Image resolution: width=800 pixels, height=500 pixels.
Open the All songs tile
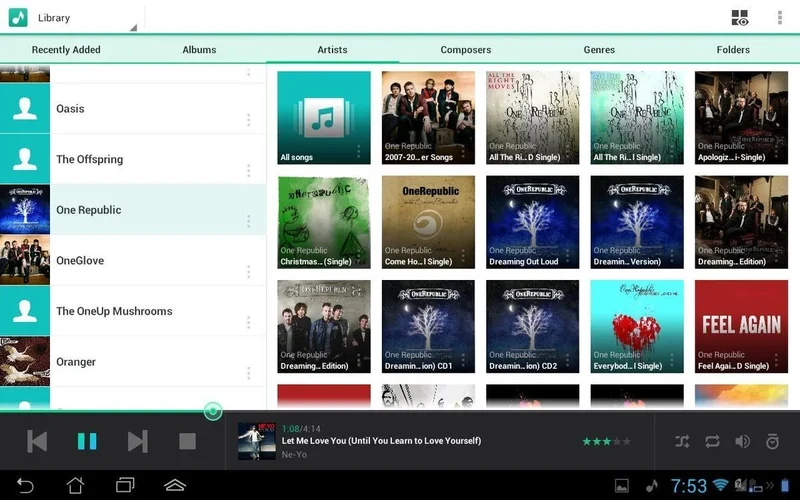[324, 118]
